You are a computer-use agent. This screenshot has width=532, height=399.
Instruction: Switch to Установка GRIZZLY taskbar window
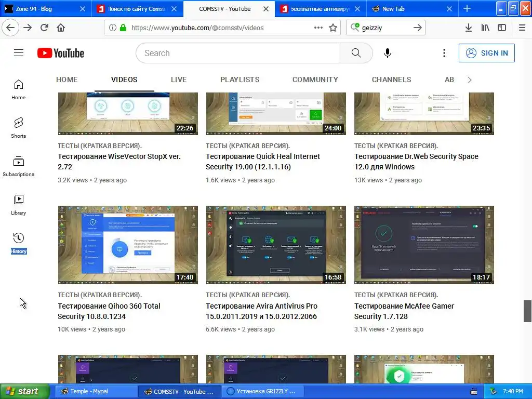[263, 391]
